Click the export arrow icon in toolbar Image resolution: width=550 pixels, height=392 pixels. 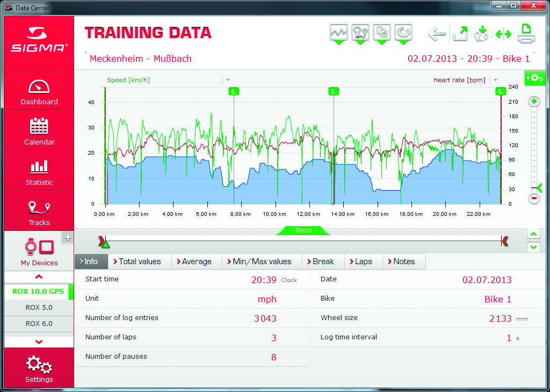point(460,34)
